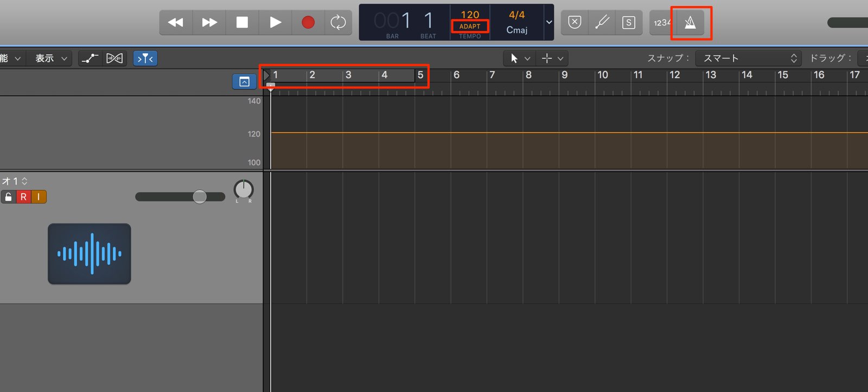The image size is (868, 392).
Task: Enable record on track with R button
Action: (x=23, y=197)
